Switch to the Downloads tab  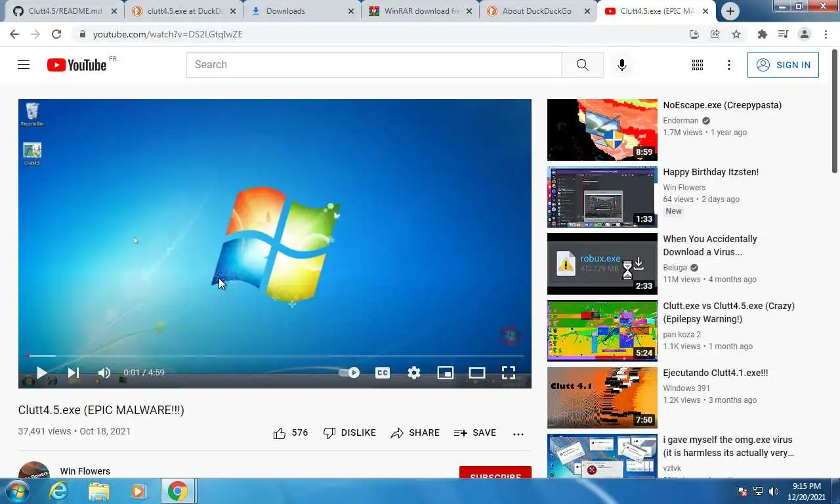pyautogui.click(x=301, y=11)
